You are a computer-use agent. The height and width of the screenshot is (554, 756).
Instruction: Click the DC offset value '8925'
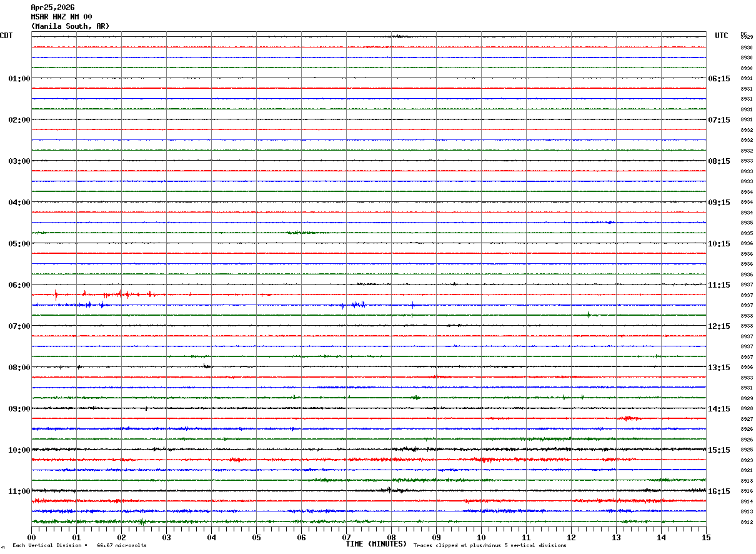(x=747, y=450)
